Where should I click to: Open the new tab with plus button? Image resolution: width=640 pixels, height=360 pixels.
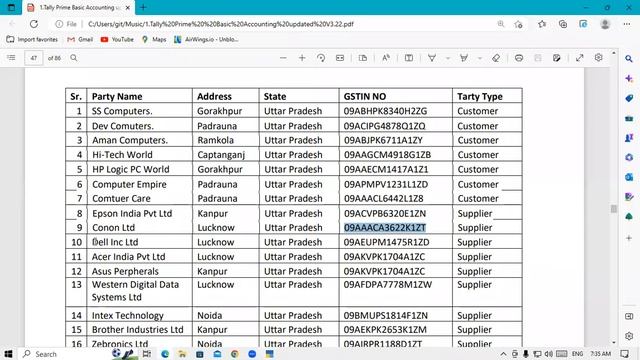click(143, 7)
